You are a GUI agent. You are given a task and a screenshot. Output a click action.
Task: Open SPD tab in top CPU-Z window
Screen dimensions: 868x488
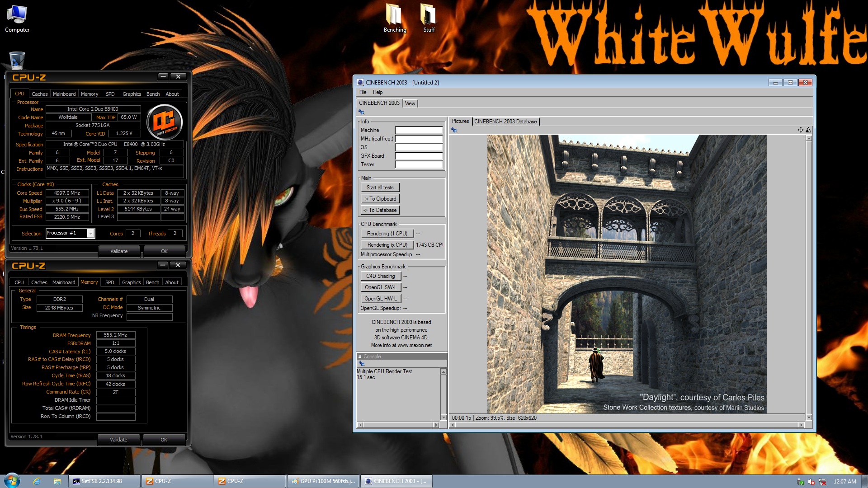[x=110, y=94]
